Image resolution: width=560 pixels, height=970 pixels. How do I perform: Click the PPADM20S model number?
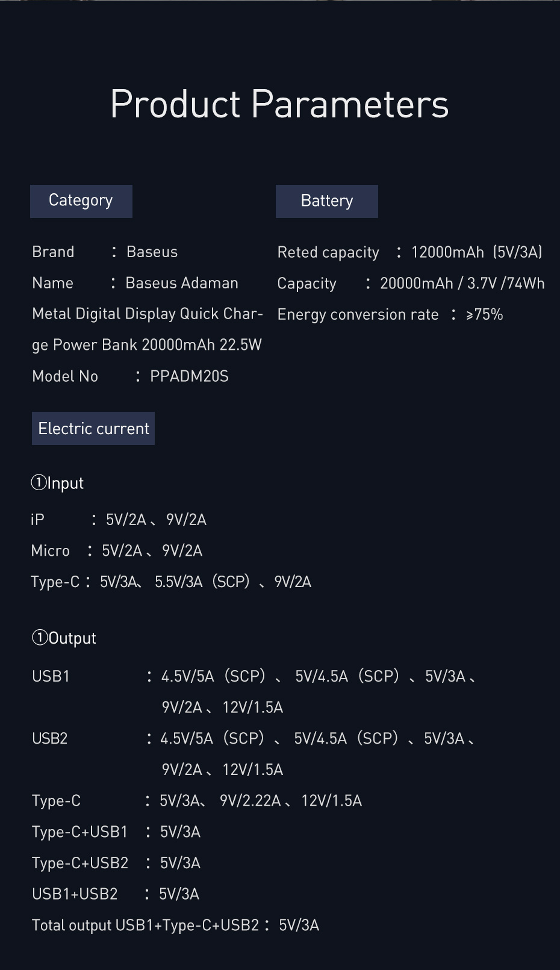pyautogui.click(x=189, y=376)
